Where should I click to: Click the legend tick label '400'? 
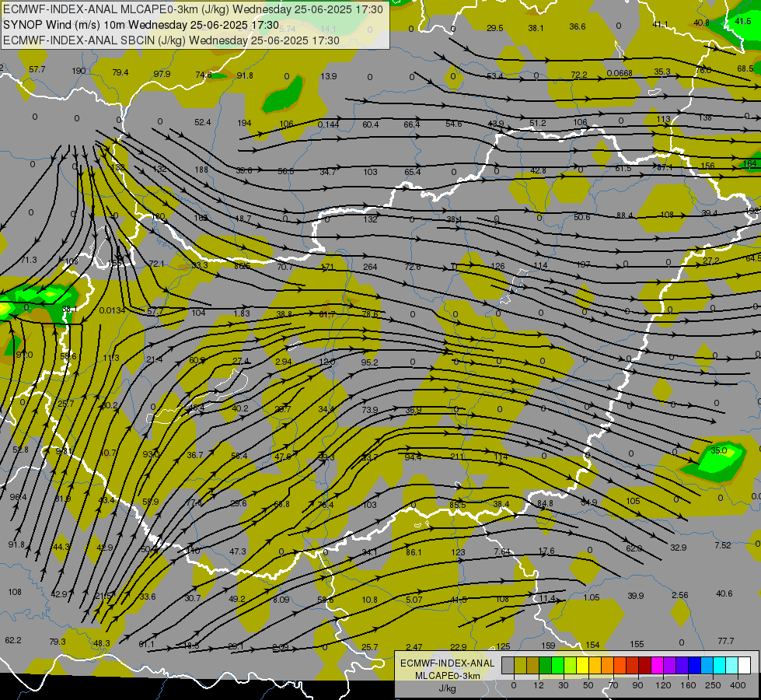(738, 685)
